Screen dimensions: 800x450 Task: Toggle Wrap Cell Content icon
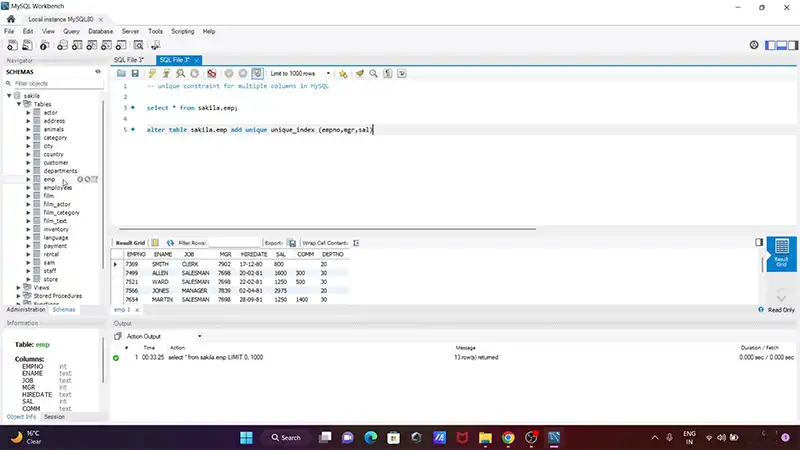pyautogui.click(x=356, y=243)
